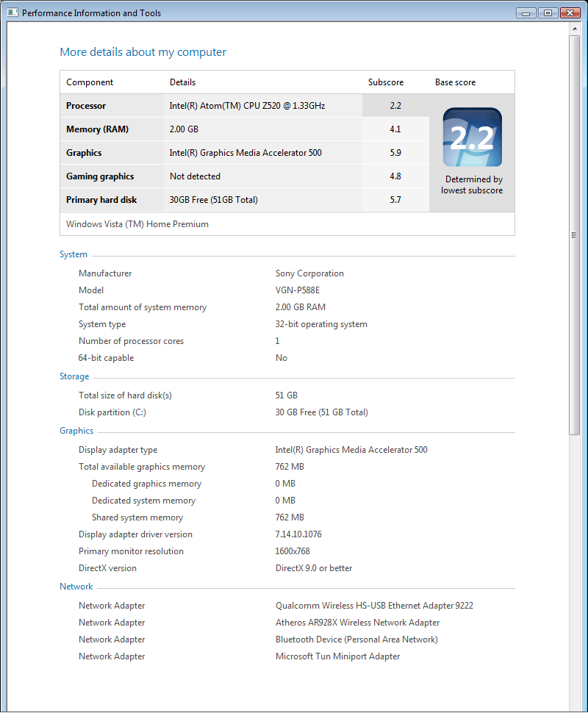
Task: Click the 2.2 base score badge
Action: [472, 137]
